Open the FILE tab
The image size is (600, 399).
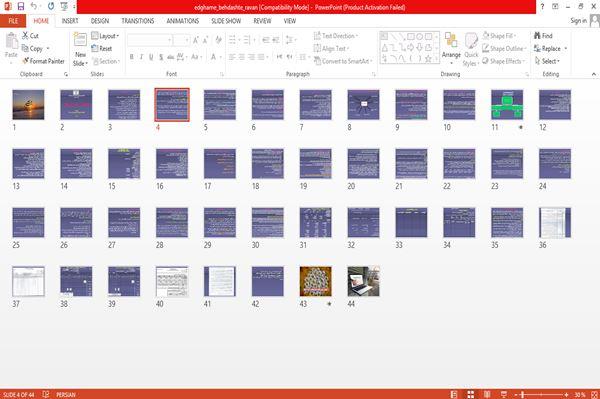pyautogui.click(x=13, y=21)
